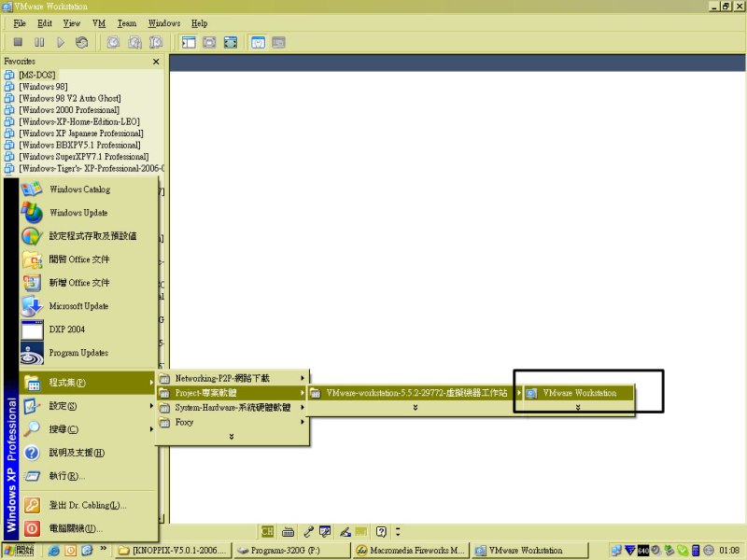
Task: Click the 開始 Start button
Action: click(19, 550)
